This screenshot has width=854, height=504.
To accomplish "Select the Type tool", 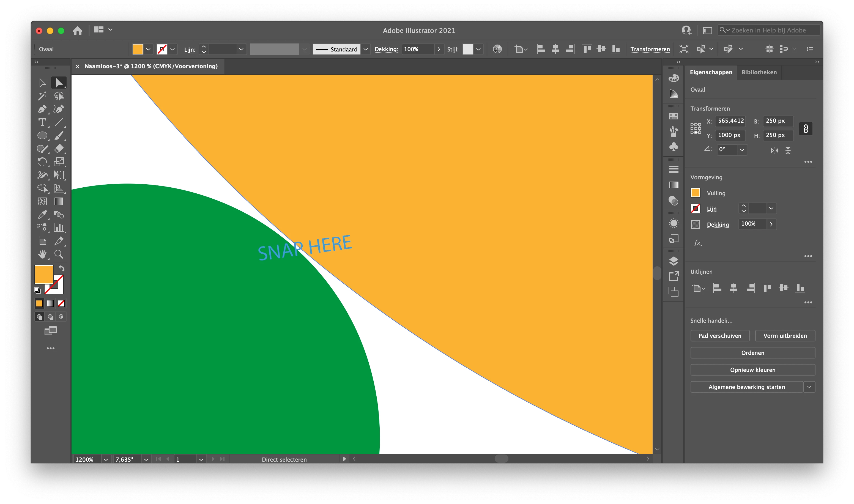I will tap(42, 122).
